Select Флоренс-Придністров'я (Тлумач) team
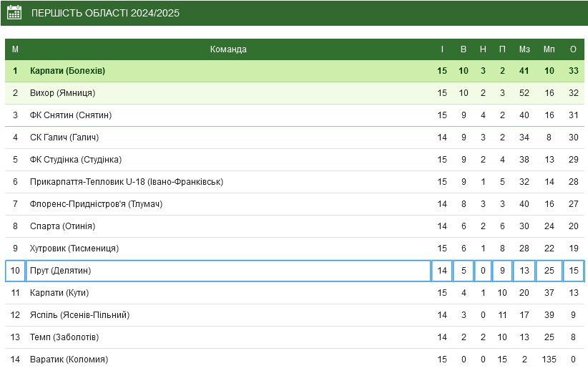Screen dimensions: 588x376 tap(96, 203)
